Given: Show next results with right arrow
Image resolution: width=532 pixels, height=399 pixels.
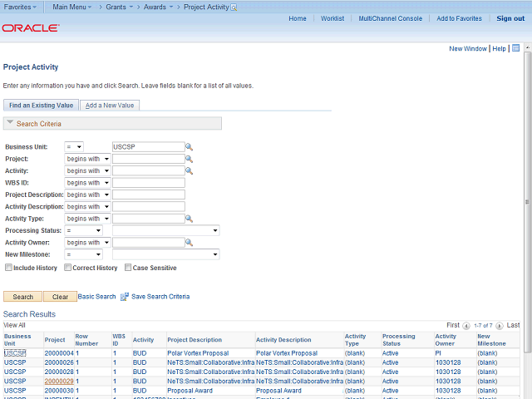Looking at the screenshot, I should [499, 326].
